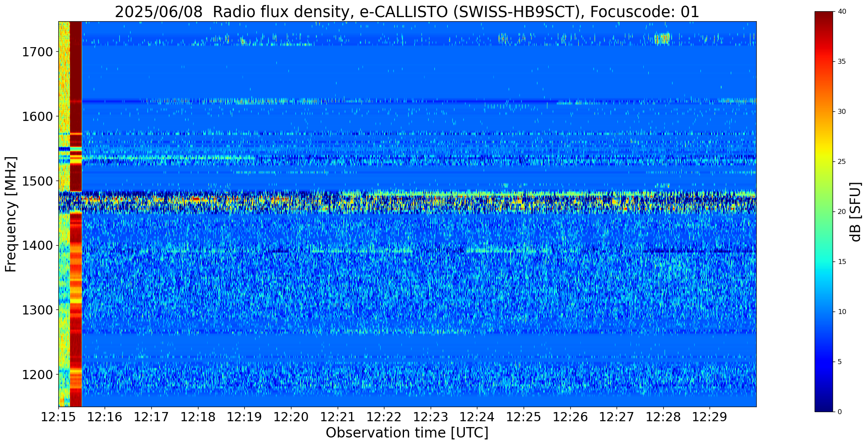Click the 12:17 time tick label

pos(151,417)
